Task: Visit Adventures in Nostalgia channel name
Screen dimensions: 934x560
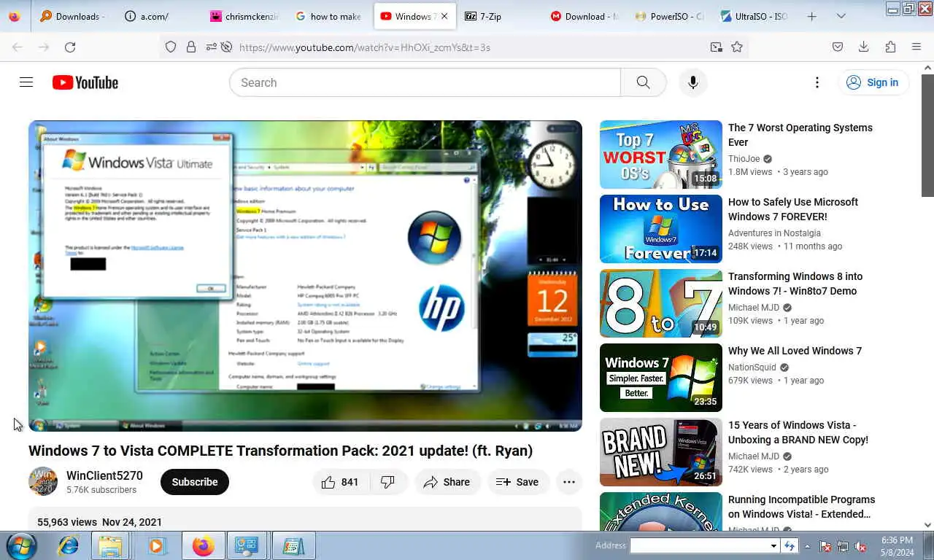Action: click(x=774, y=233)
